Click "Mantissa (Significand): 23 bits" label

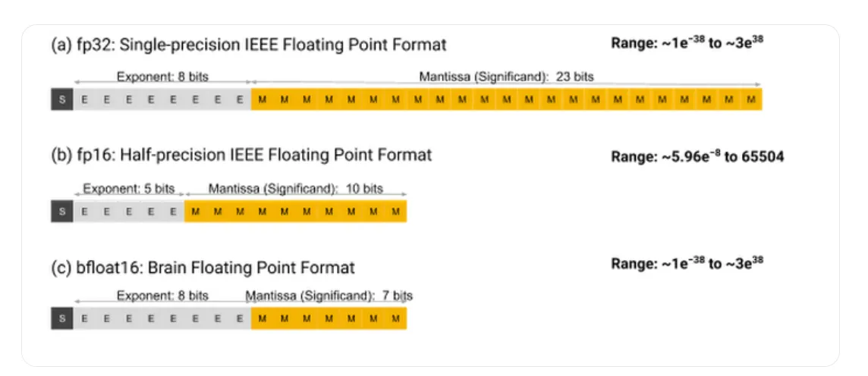point(506,77)
